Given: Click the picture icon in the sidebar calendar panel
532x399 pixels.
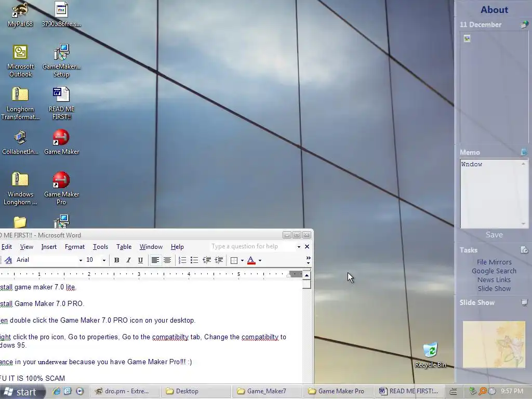Looking at the screenshot, I should (x=467, y=38).
